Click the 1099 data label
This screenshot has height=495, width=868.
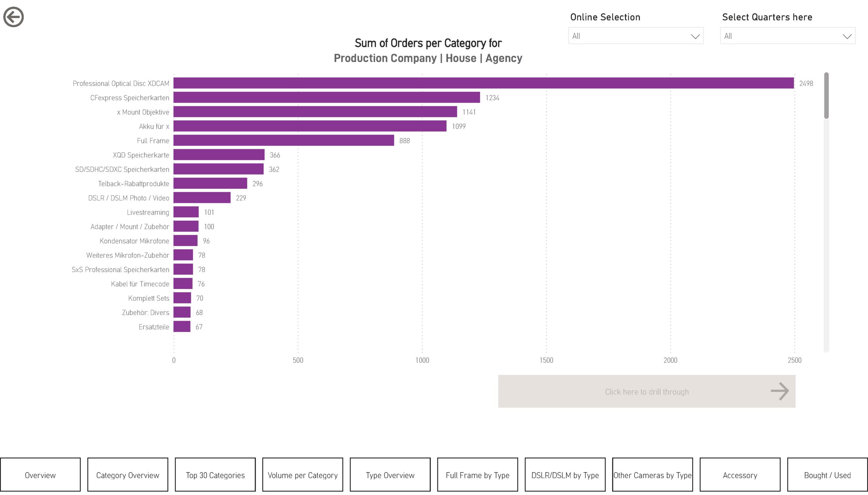pyautogui.click(x=458, y=126)
